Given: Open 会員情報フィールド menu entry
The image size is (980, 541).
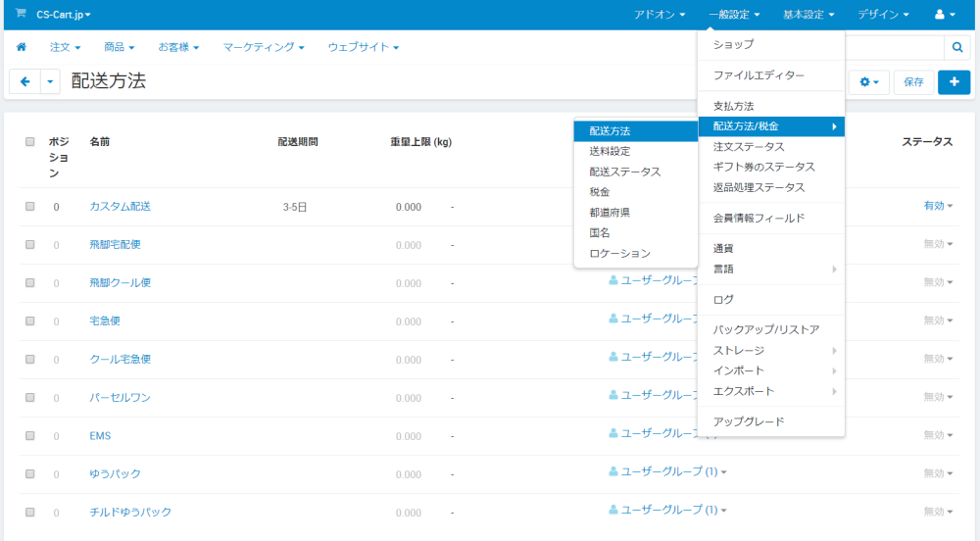Looking at the screenshot, I should tap(770, 218).
